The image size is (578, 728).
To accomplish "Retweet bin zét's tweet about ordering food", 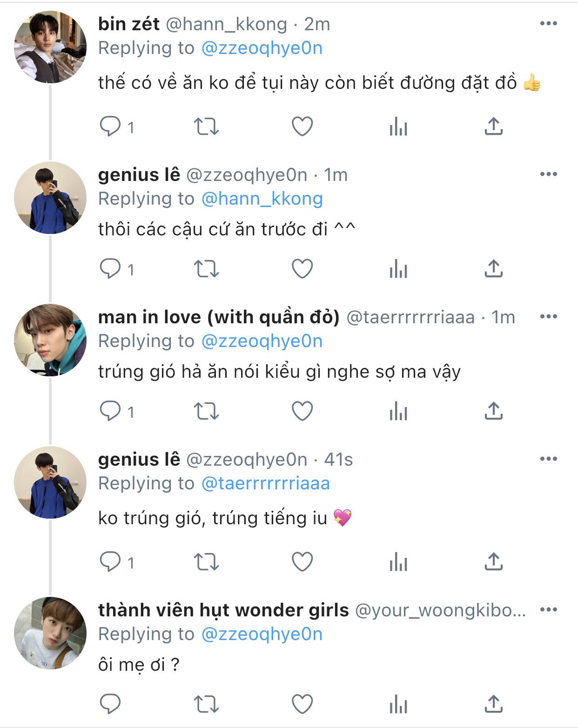I will [x=206, y=127].
